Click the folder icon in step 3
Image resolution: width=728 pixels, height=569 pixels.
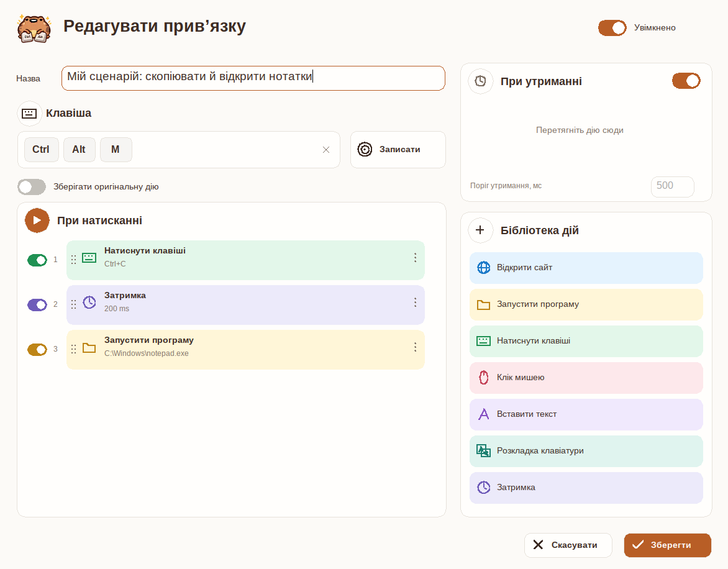(x=89, y=348)
